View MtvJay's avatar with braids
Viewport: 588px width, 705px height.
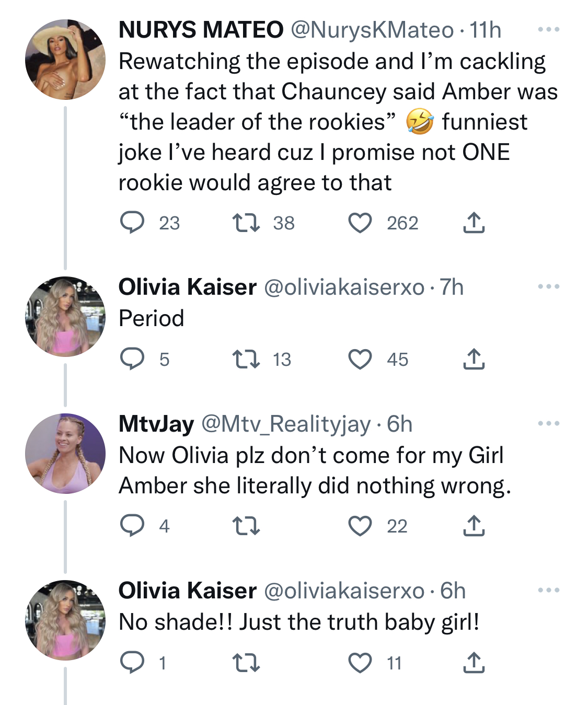65,454
